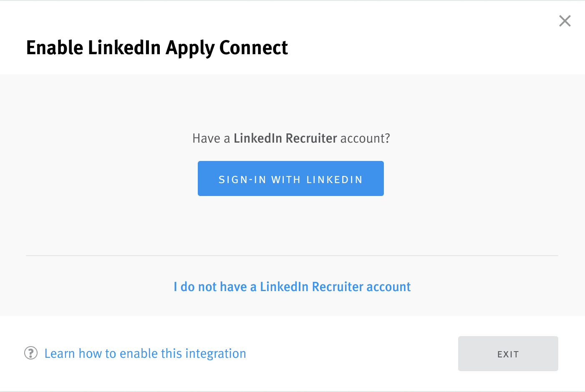Close the Enable LinkedIn Apply Connect dialog
The height and width of the screenshot is (392, 585).
565,21
